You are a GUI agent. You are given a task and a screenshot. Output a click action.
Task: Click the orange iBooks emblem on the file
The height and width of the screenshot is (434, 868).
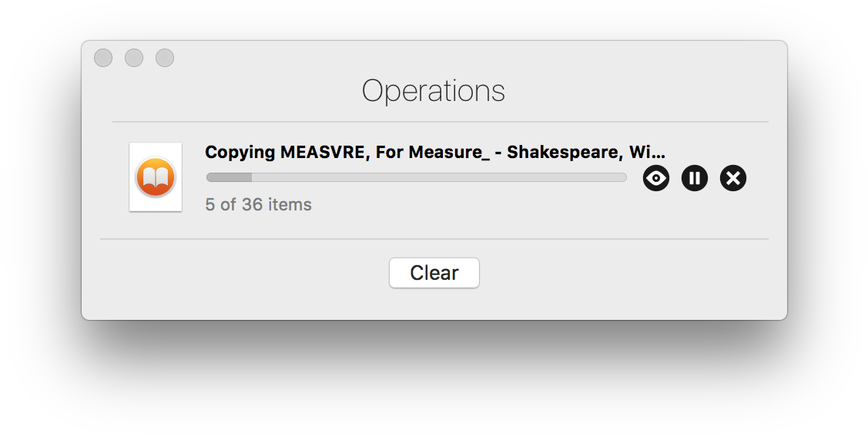156,177
